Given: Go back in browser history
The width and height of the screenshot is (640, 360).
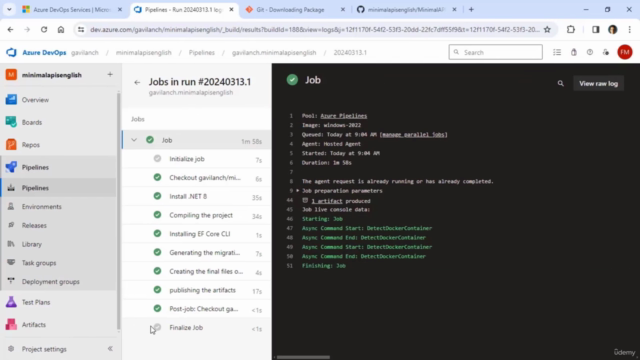Looking at the screenshot, I should coord(10,29).
